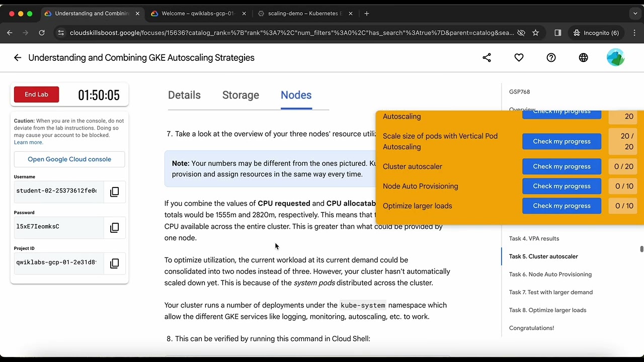The image size is (644, 362).
Task: Click the 0 / 20 Cluster autoscaler score
Action: pos(624,166)
